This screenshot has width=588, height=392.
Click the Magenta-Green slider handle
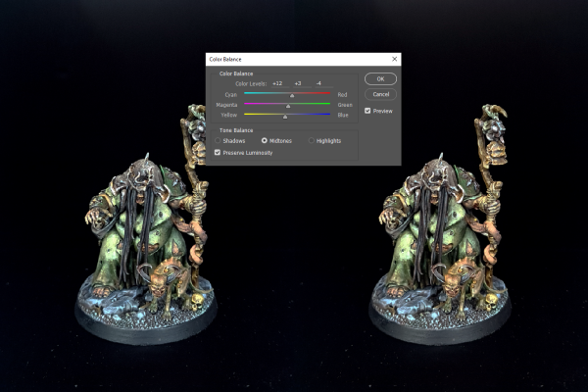tap(288, 107)
